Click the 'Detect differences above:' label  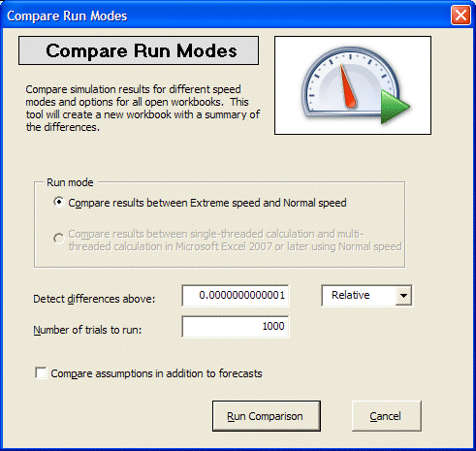pyautogui.click(x=94, y=299)
